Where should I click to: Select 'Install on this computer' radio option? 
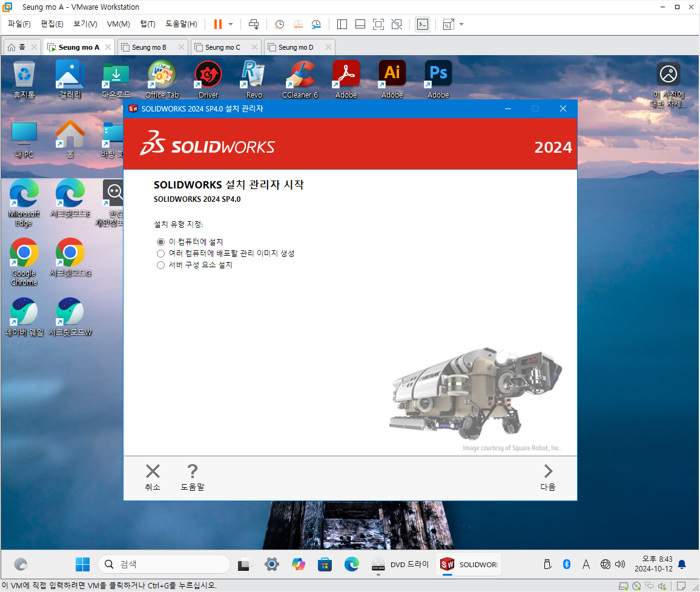160,242
